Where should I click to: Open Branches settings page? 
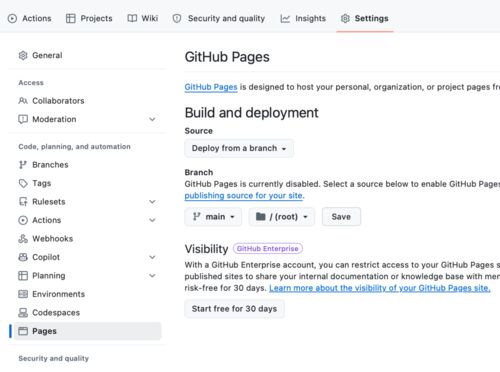click(x=87, y=165)
